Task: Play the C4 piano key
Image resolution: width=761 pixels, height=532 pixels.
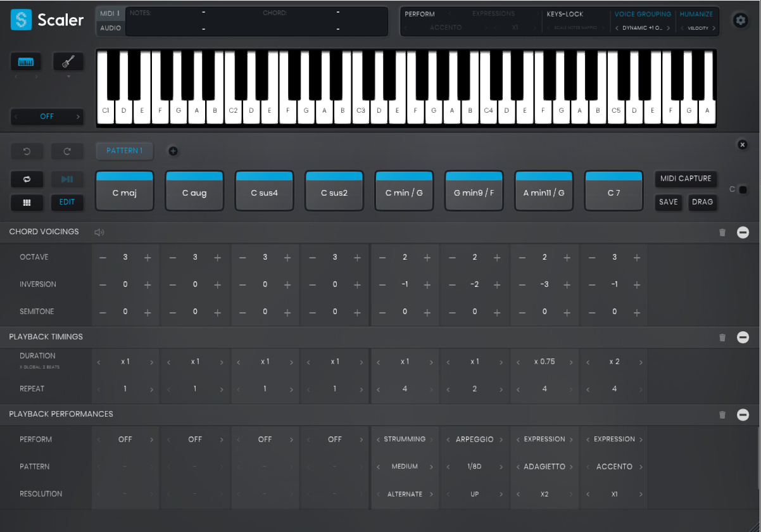Action: (488, 110)
